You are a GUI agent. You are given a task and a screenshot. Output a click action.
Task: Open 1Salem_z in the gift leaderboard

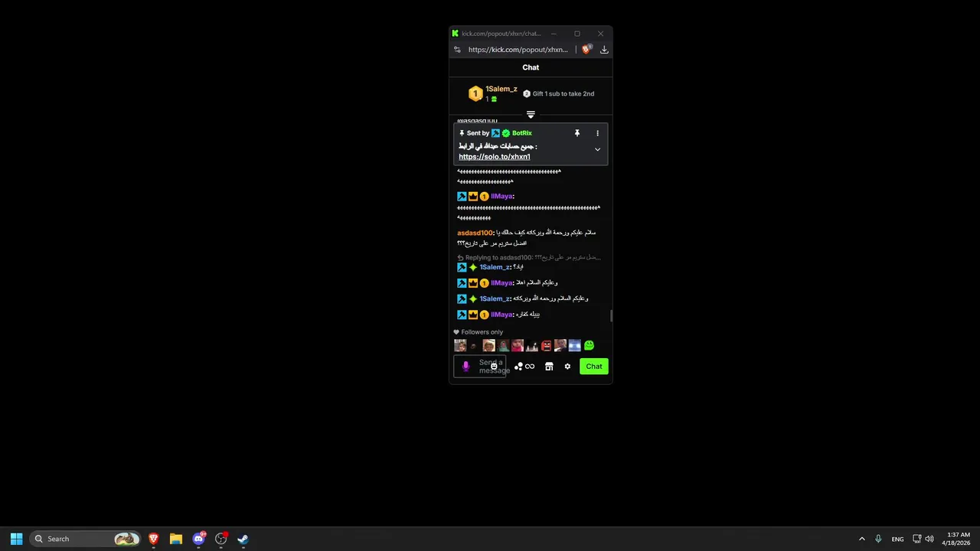(501, 89)
